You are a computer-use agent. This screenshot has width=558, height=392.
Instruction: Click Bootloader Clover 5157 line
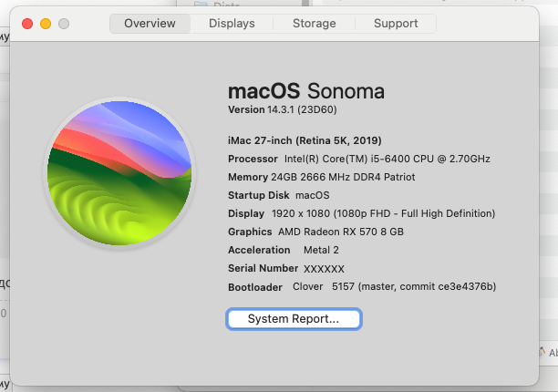[362, 287]
